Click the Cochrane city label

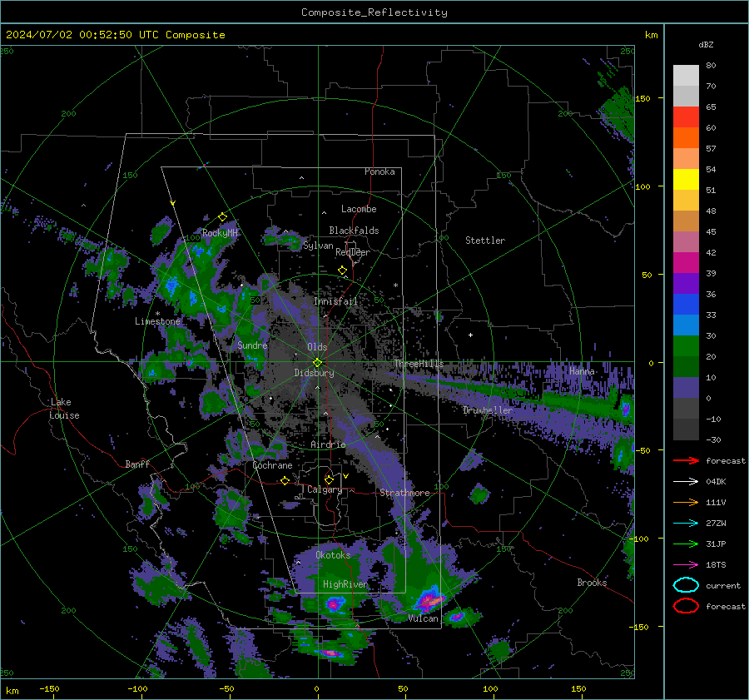pyautogui.click(x=272, y=465)
